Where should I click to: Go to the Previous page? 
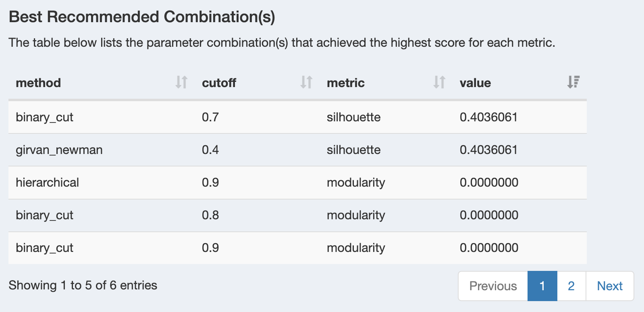click(x=493, y=286)
